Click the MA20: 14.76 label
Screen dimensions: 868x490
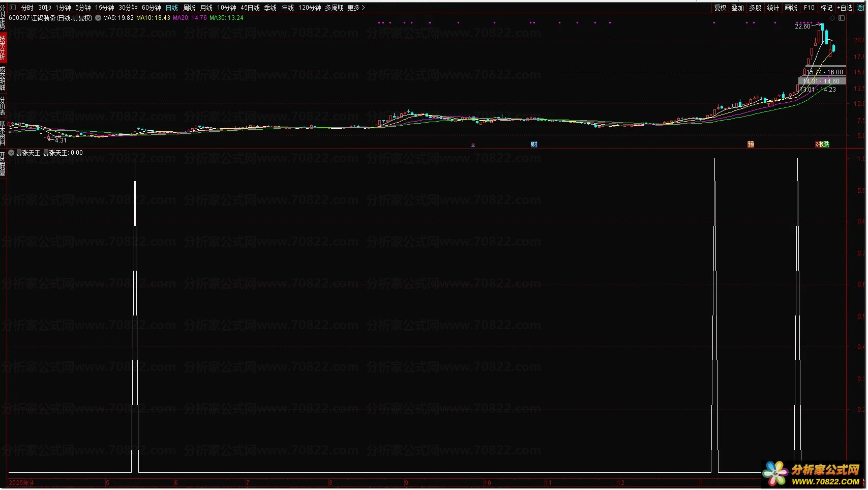point(190,18)
